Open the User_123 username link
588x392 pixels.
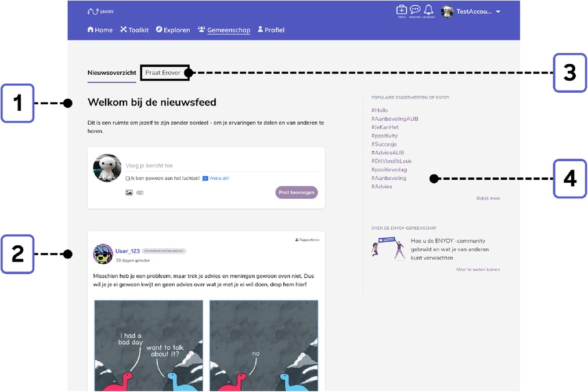(128, 251)
